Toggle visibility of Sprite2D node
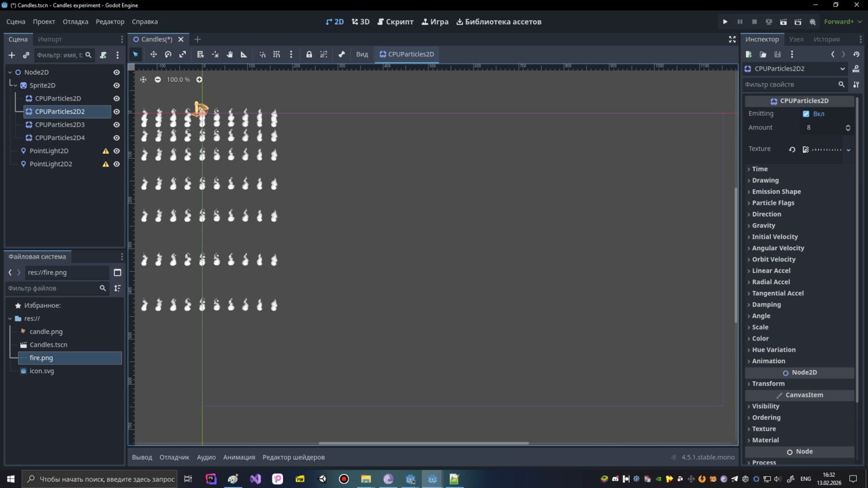This screenshot has height=488, width=868. pyautogui.click(x=116, y=85)
